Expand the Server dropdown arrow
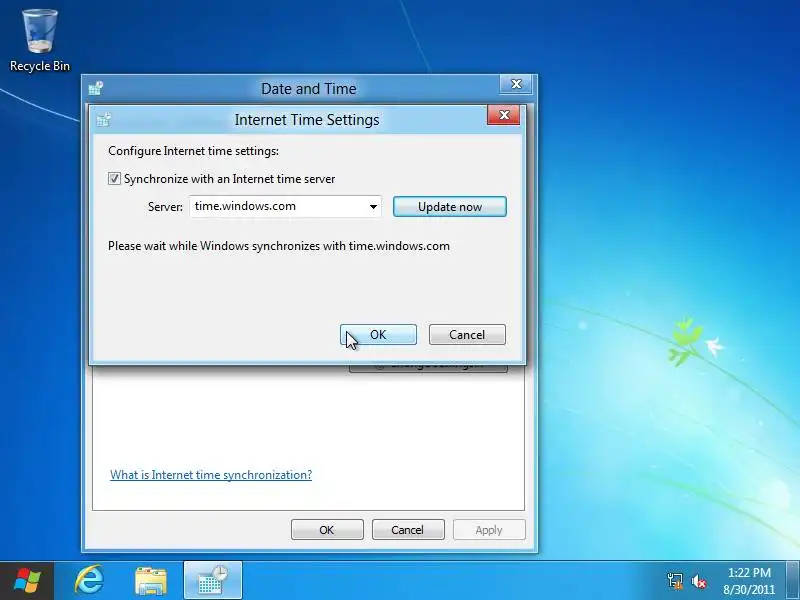This screenshot has height=600, width=800. click(373, 207)
